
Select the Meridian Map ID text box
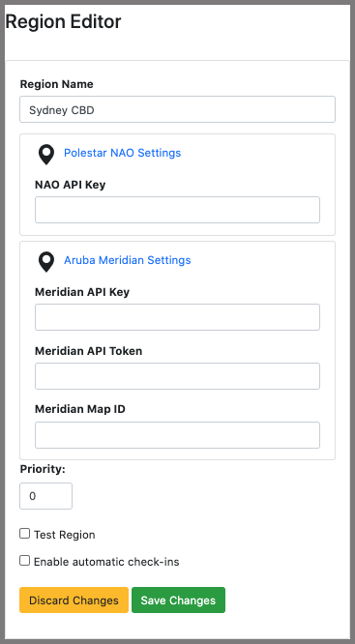pyautogui.click(x=178, y=435)
